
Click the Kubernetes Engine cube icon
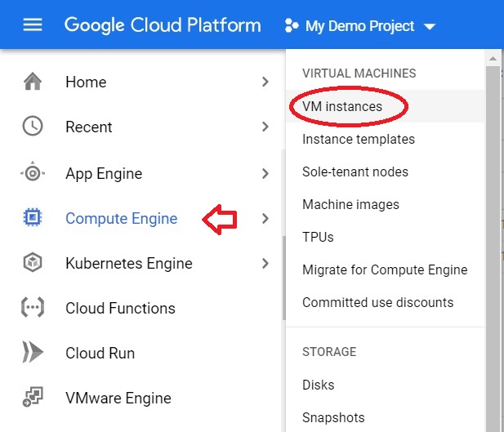point(33,262)
